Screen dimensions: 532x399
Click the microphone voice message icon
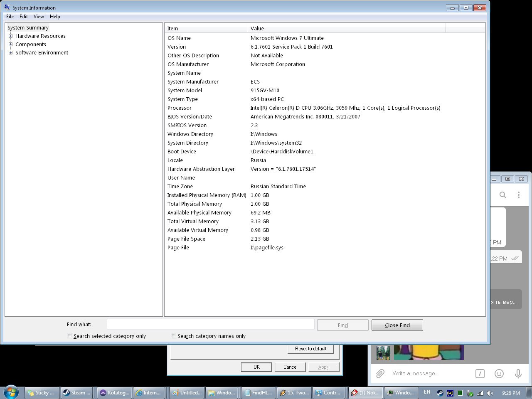[x=518, y=373]
